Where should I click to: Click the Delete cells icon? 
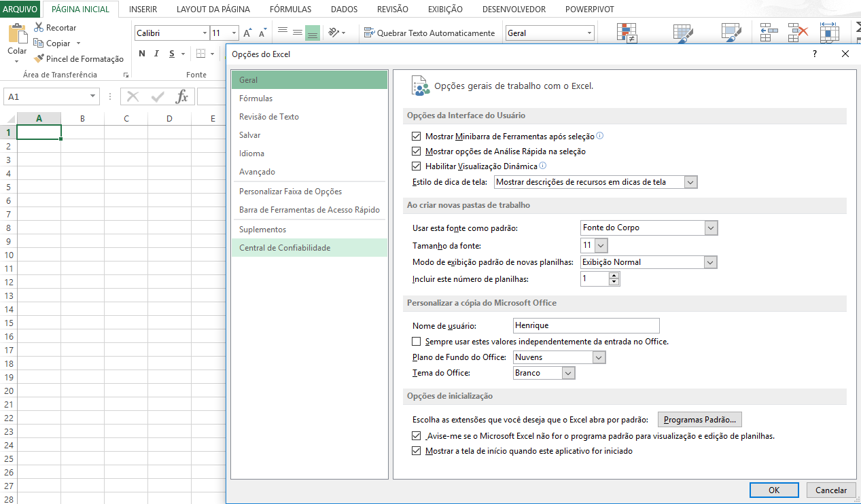point(798,33)
